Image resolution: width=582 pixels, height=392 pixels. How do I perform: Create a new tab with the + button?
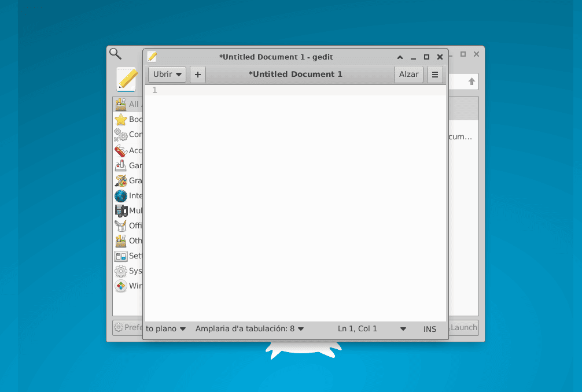(x=197, y=74)
